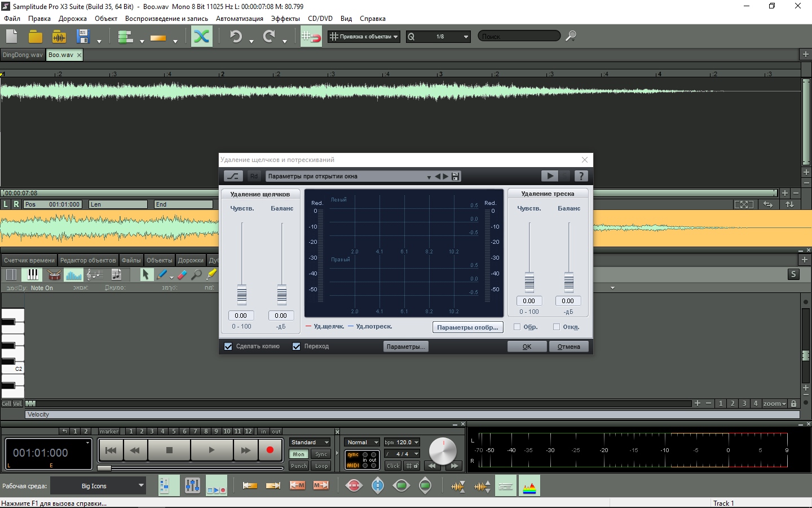Open the 'Привязка к объектам' snap dropdown
Viewport: 812px width, 508px height.
pos(364,37)
